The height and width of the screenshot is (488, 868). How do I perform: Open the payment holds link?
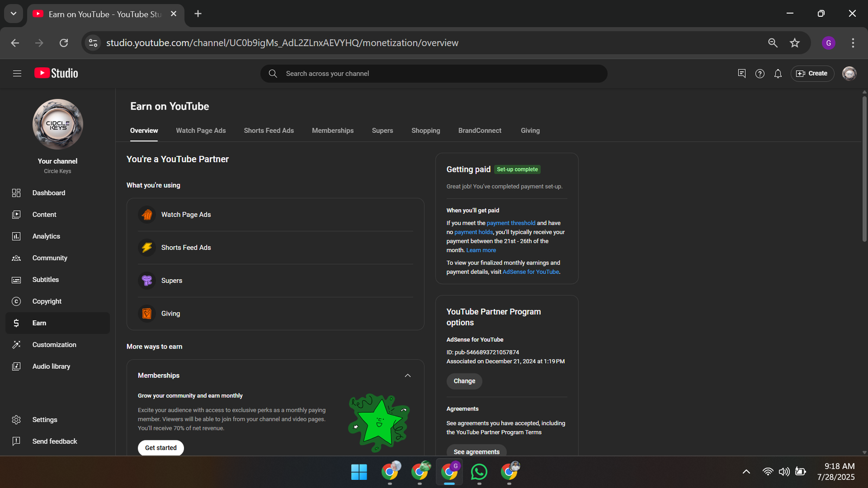point(474,232)
